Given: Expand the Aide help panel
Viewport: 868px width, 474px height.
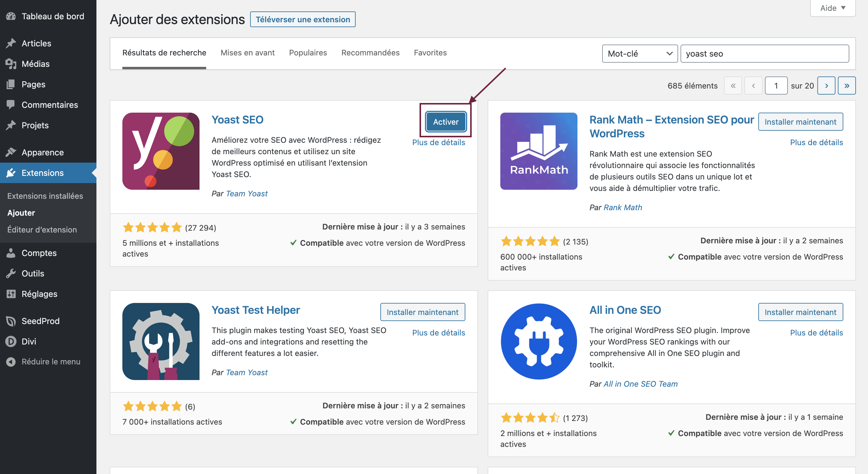Looking at the screenshot, I should [x=833, y=8].
